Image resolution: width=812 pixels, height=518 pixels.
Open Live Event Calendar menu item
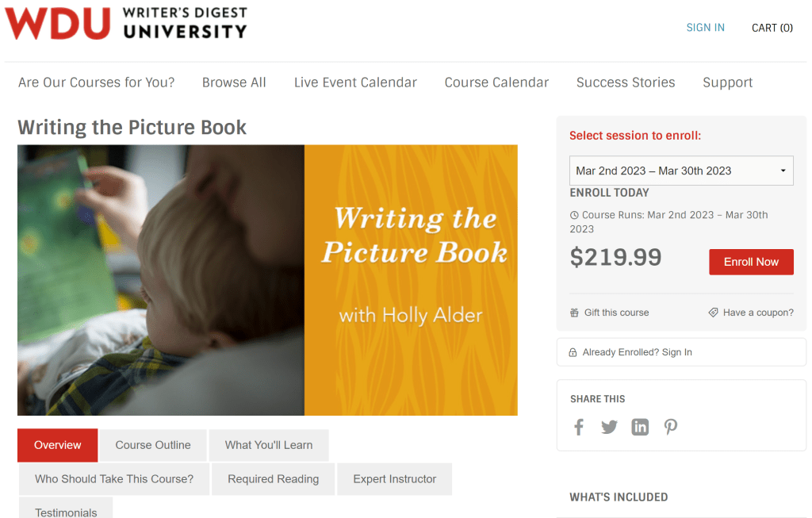[355, 82]
